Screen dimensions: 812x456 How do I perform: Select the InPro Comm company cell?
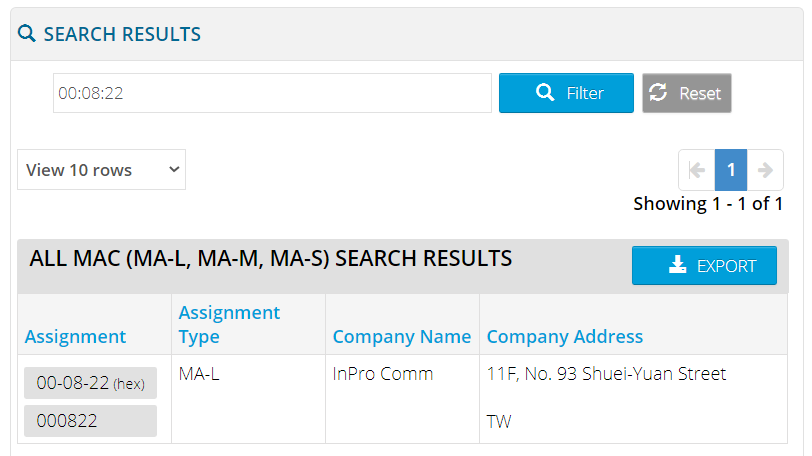click(x=383, y=374)
